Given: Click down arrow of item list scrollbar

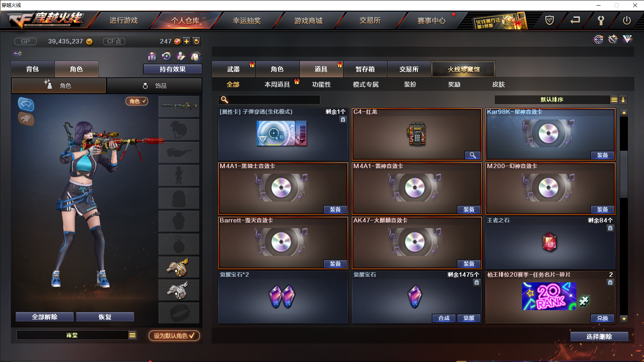Looking at the screenshot, I should click(624, 319).
